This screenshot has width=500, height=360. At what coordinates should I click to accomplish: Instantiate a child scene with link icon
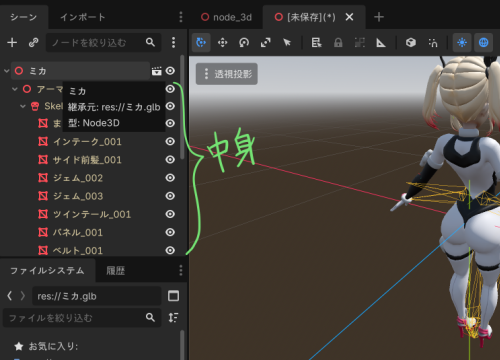pyautogui.click(x=33, y=42)
